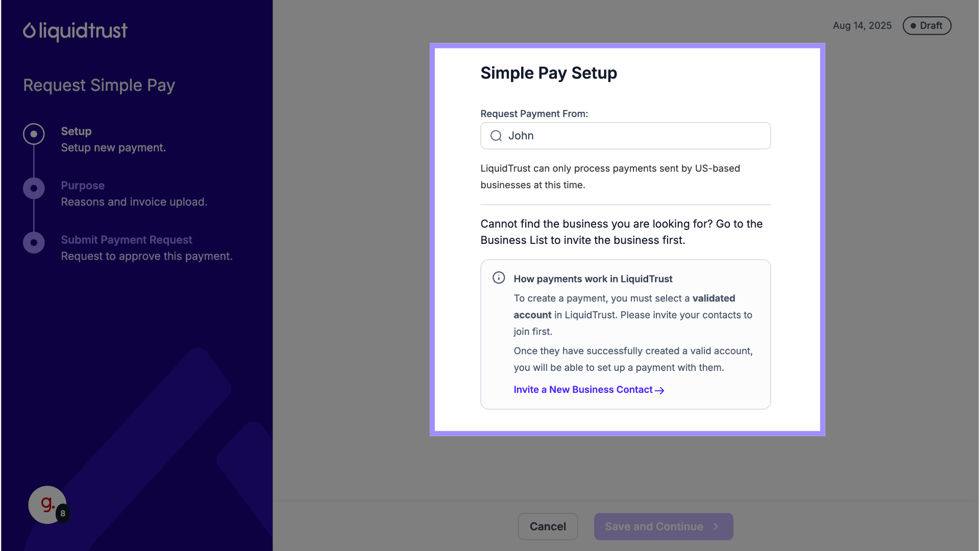Click the liquidtrust logo
The height and width of the screenshot is (551, 980).
point(75,31)
